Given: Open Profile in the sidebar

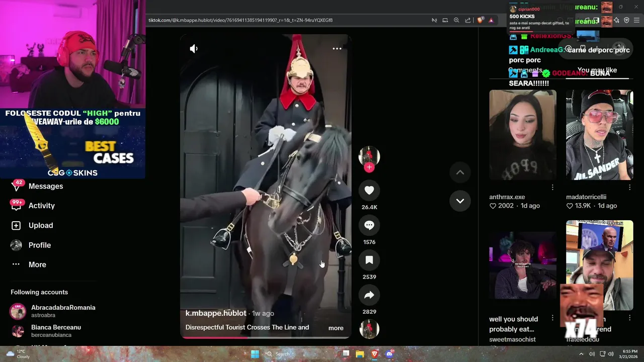Looking at the screenshot, I should coord(40,245).
